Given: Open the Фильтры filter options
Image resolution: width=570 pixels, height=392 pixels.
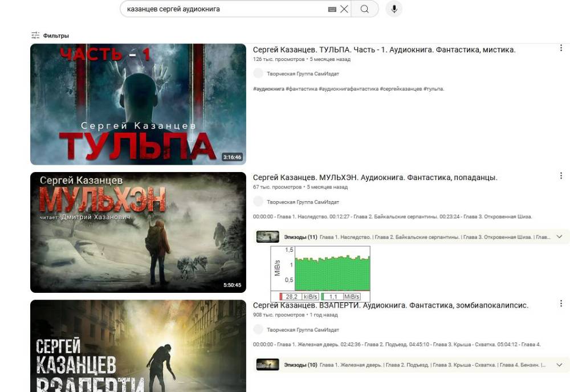Looking at the screenshot, I should [50, 35].
